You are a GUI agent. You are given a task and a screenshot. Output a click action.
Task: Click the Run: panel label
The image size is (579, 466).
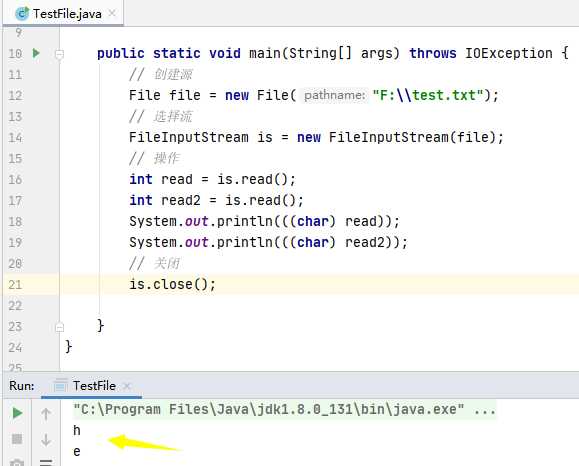click(22, 386)
